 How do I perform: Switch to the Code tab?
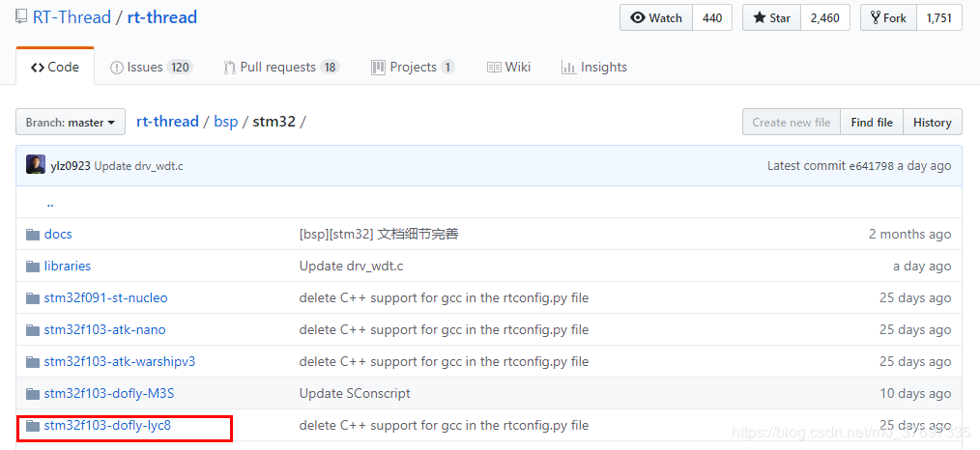point(55,67)
